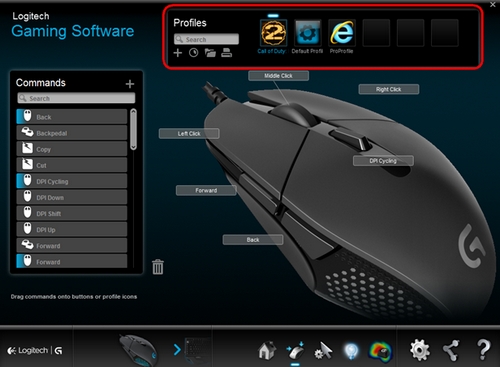The width and height of the screenshot is (500, 367).
Task: Add a new command with plus icon
Action: click(130, 84)
